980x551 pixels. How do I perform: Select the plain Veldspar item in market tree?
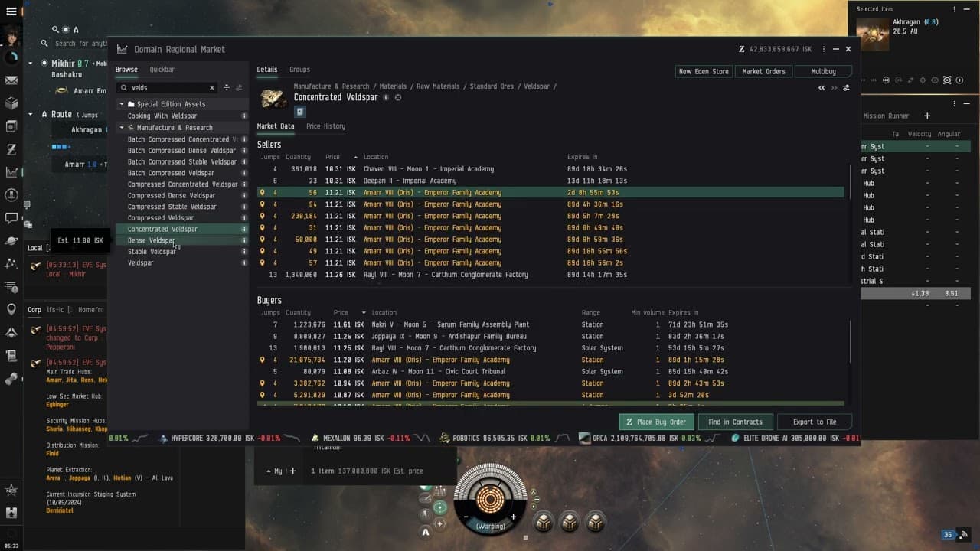click(141, 263)
